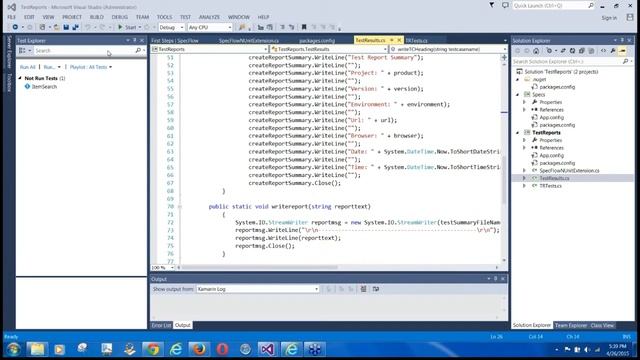Click the Start debugging button
The width and height of the screenshot is (640, 360).
click(127, 27)
